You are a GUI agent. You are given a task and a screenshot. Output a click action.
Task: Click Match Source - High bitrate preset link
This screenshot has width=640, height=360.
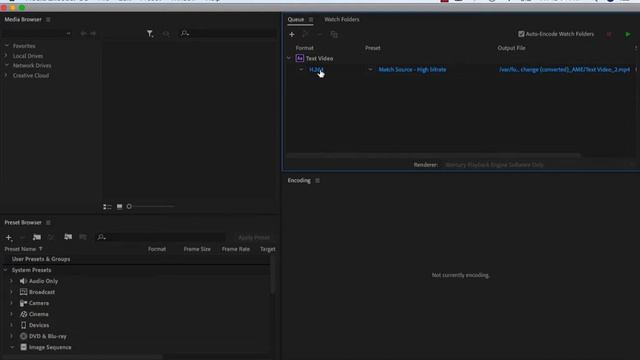[412, 70]
